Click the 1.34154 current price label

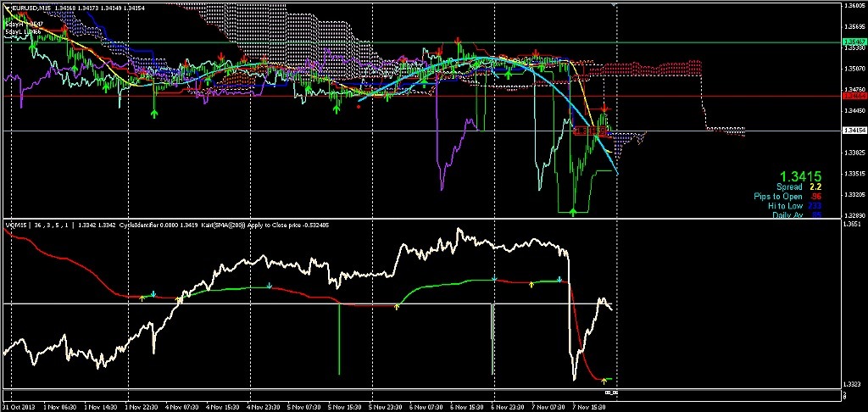[853, 131]
